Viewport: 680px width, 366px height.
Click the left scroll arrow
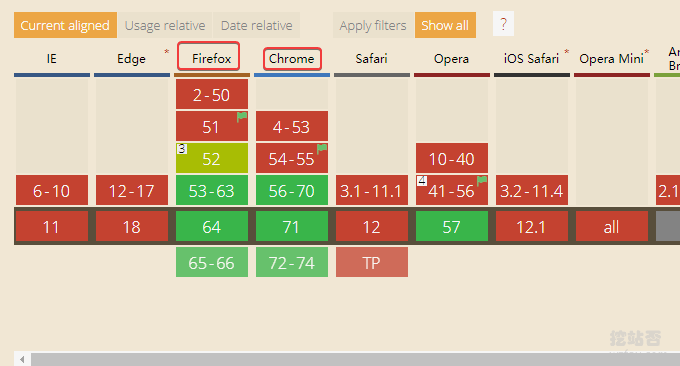(x=22, y=359)
